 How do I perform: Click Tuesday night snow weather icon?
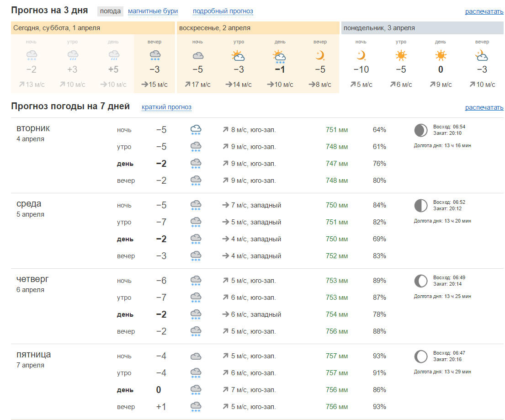(x=196, y=130)
